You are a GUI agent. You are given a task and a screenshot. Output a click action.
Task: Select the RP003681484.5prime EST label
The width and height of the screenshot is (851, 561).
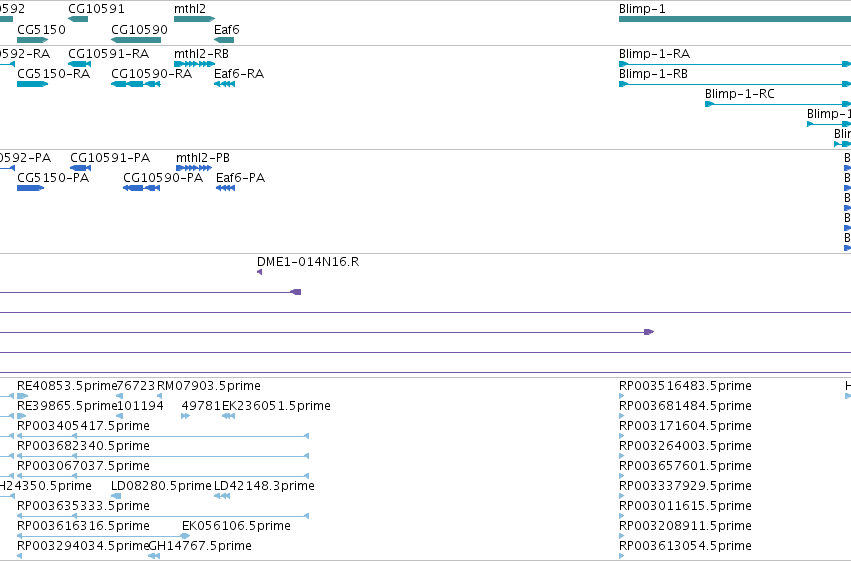685,406
